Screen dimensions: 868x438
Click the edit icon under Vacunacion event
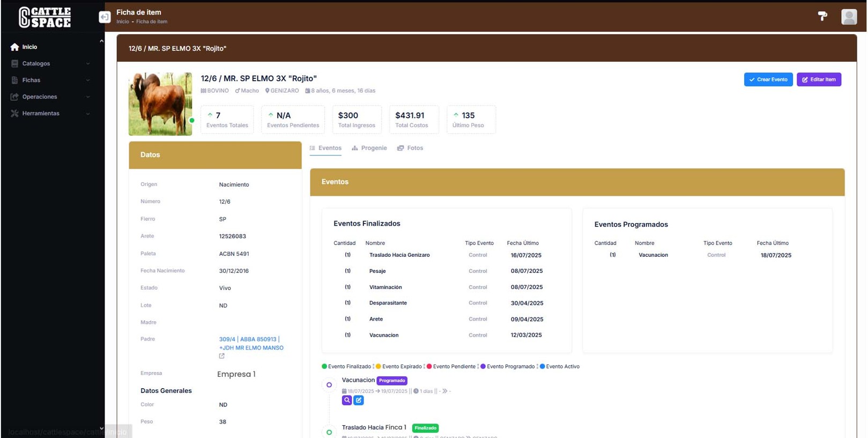point(359,400)
